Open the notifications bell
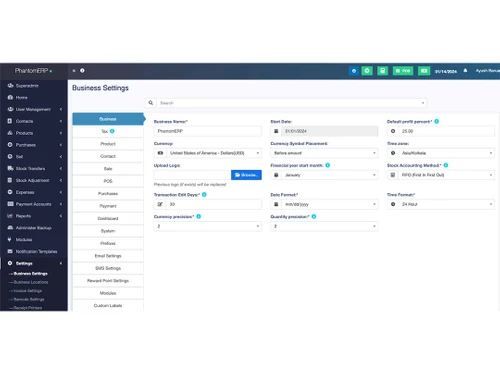The image size is (500, 375). pos(465,71)
